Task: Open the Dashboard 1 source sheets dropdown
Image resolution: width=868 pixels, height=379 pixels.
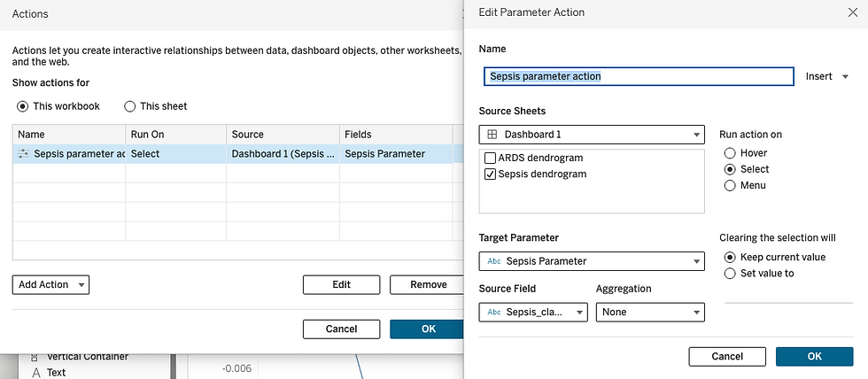Action: click(592, 135)
